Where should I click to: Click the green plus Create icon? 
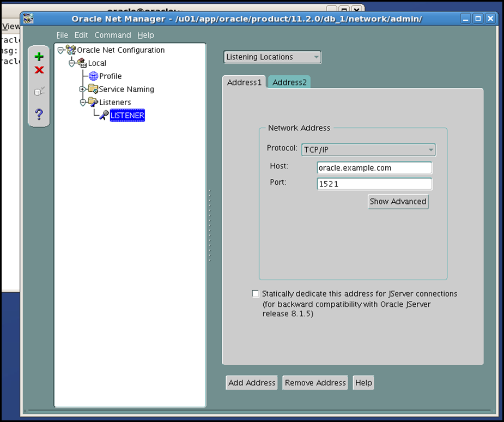[39, 57]
